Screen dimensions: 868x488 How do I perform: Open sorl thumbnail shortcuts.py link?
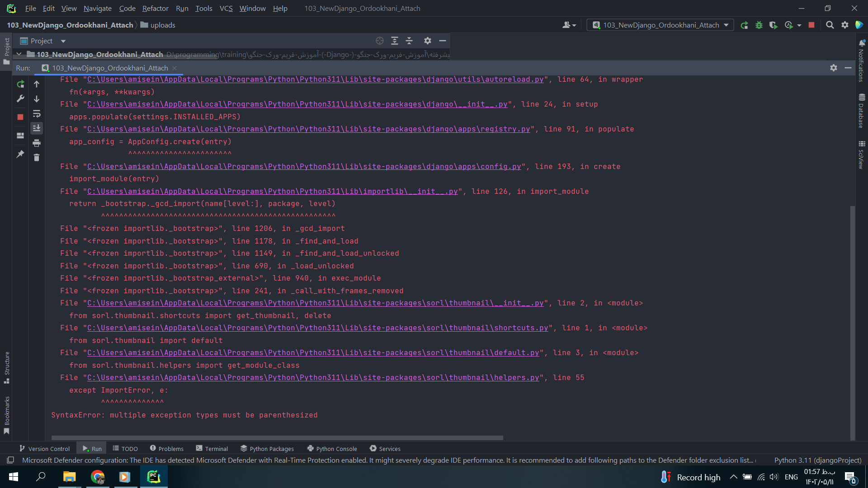(317, 328)
